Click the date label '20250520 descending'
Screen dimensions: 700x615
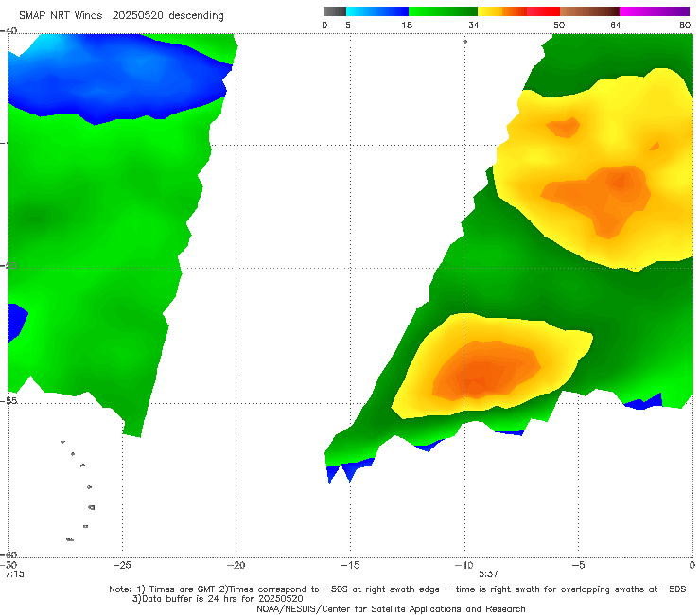click(x=167, y=15)
